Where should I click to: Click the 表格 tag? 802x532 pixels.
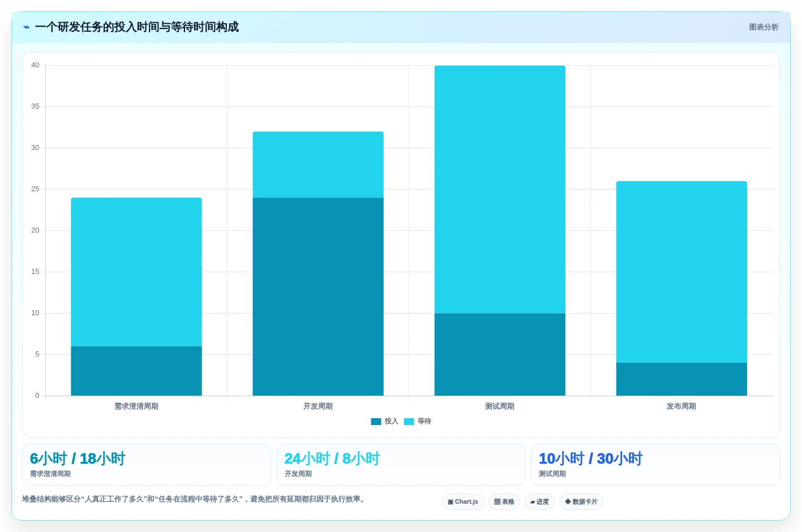[x=504, y=502]
